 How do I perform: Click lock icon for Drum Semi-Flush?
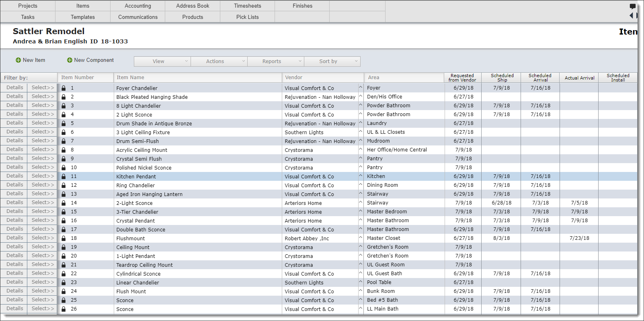click(x=64, y=141)
